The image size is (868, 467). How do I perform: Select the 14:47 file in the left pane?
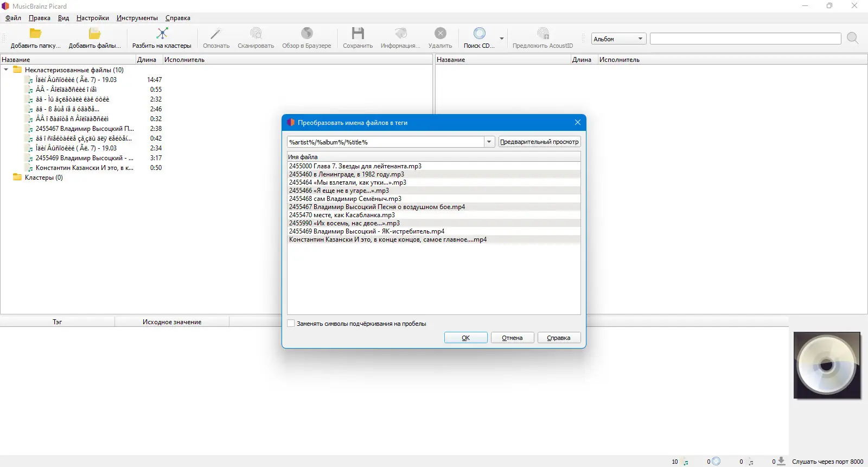pos(76,80)
